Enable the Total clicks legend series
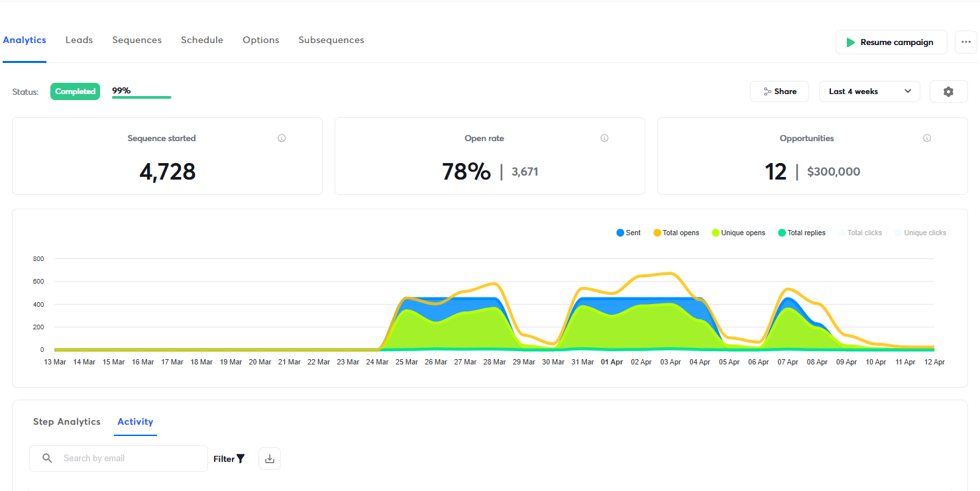Screen dimensions: 980x491 860,233
